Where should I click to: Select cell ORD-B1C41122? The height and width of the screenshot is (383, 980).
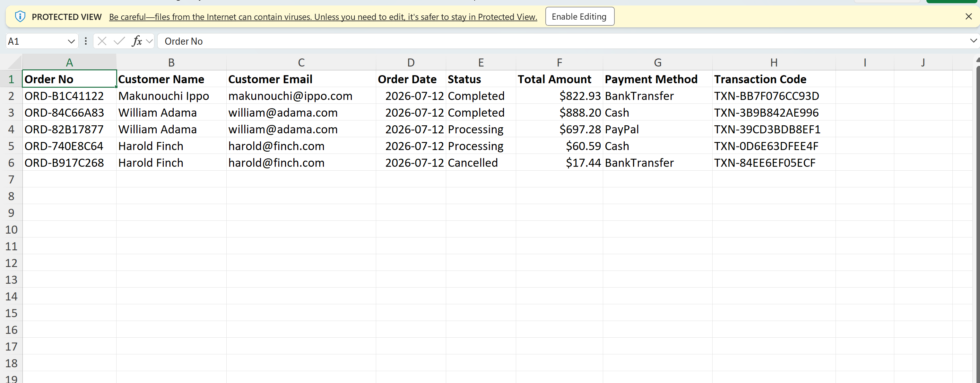[x=69, y=95]
